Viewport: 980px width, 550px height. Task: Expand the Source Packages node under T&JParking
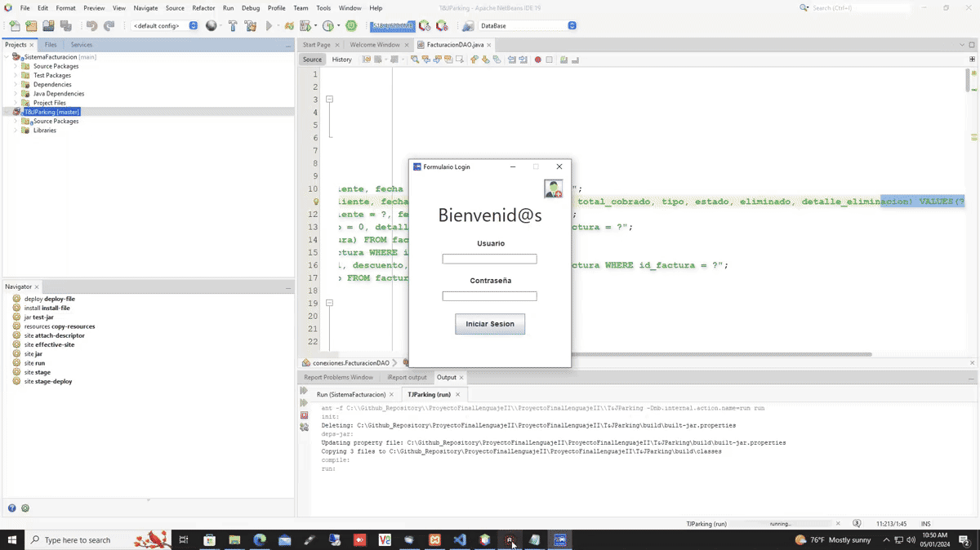click(x=16, y=121)
